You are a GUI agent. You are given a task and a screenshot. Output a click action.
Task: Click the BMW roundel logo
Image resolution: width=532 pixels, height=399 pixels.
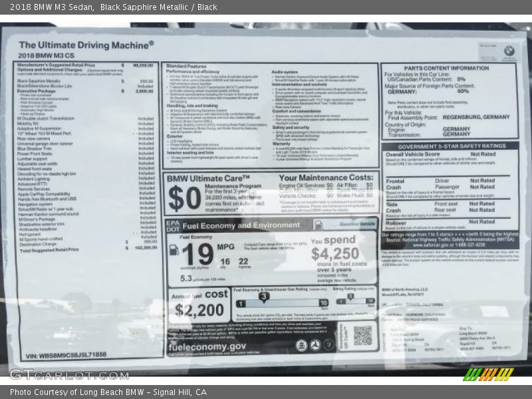point(509,50)
